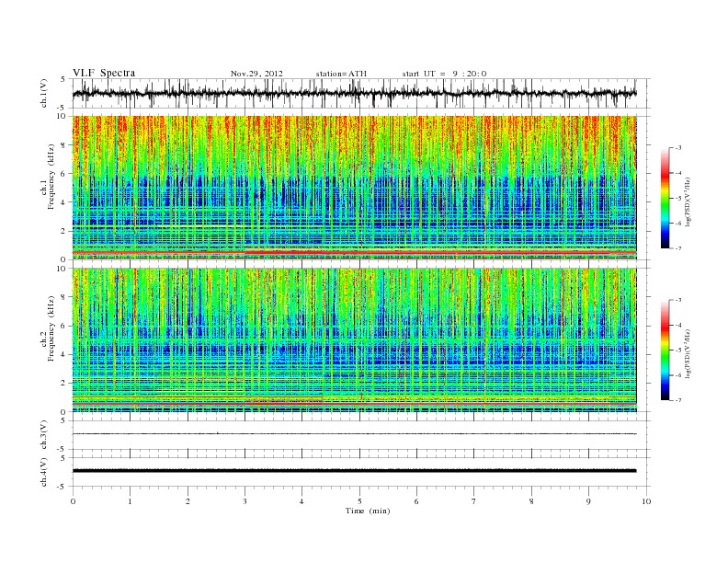Click the ch.3 flat voltage trace
This screenshot has height=563, width=728.
354,434
